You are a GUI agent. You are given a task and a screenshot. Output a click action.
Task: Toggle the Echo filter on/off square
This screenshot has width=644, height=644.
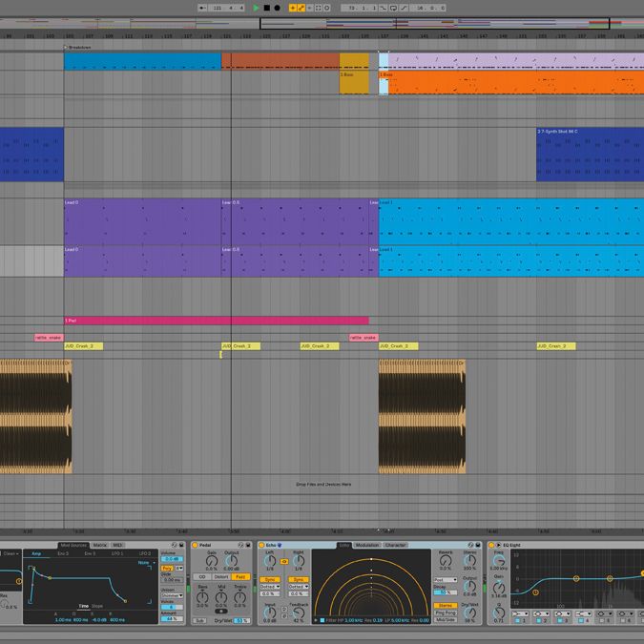pyautogui.click(x=322, y=620)
